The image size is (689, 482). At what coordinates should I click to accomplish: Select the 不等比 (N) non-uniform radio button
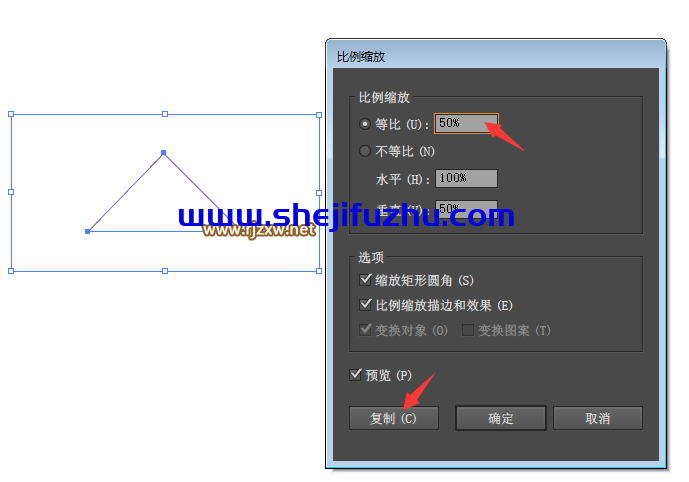[x=365, y=151]
